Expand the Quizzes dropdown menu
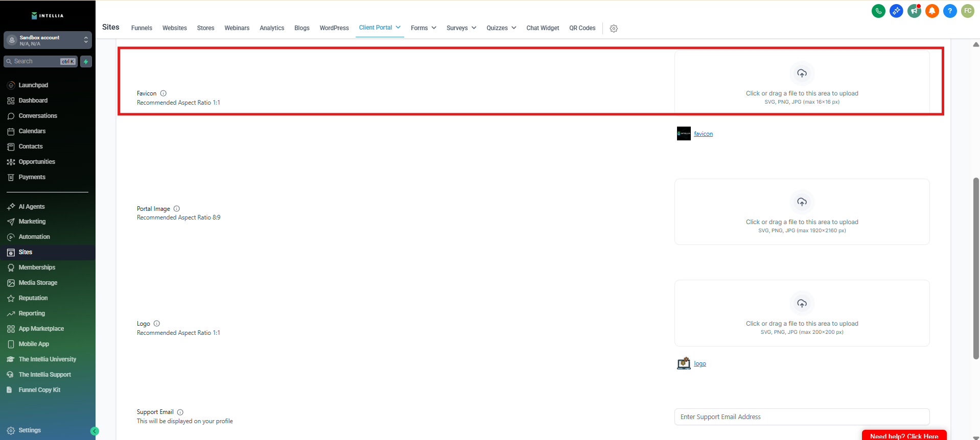980x440 pixels. [501, 28]
